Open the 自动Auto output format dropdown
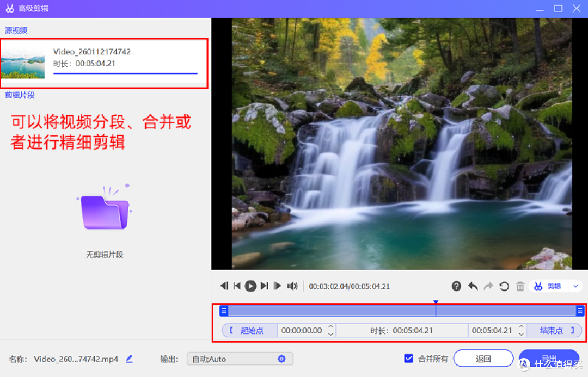This screenshot has width=588, height=377. [x=240, y=359]
